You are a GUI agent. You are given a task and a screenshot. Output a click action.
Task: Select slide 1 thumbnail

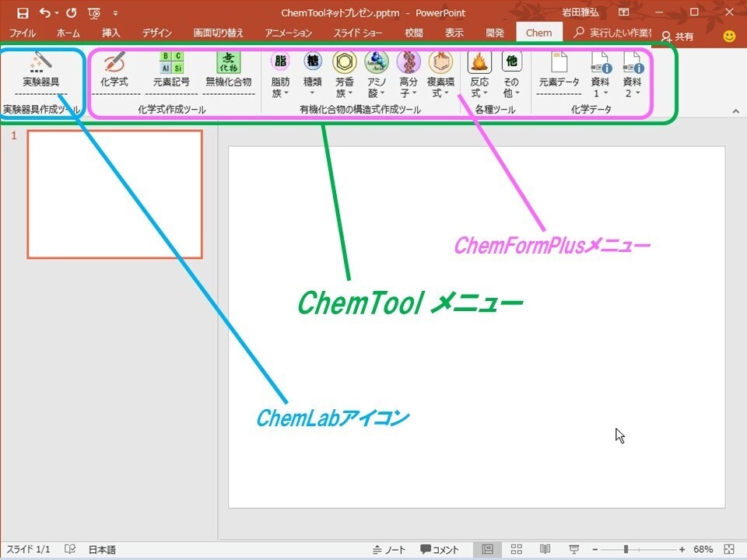[x=115, y=194]
